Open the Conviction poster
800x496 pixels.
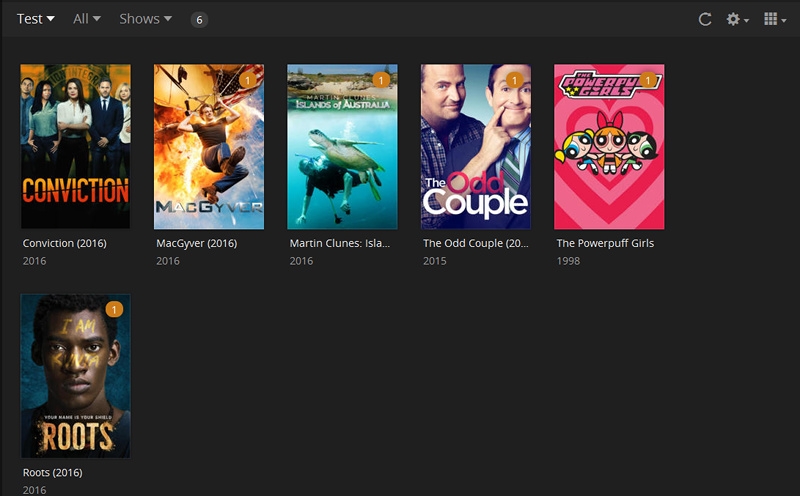click(x=76, y=146)
